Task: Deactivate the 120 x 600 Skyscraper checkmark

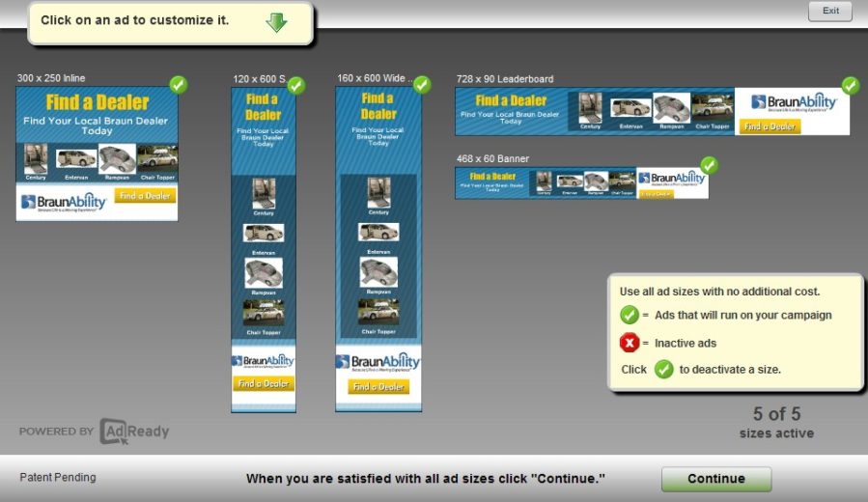Action: click(x=296, y=85)
